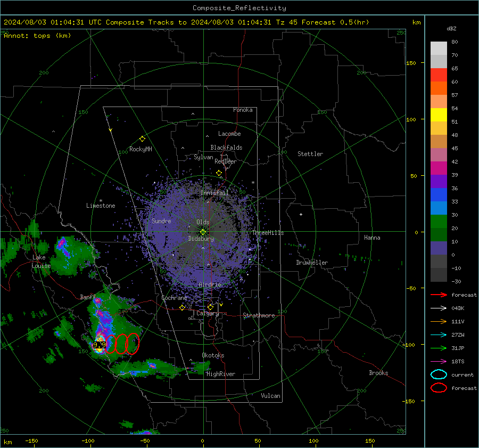This screenshot has width=479, height=448.
Task: Select the white 04DK arrow legend entry
Action: (x=439, y=308)
